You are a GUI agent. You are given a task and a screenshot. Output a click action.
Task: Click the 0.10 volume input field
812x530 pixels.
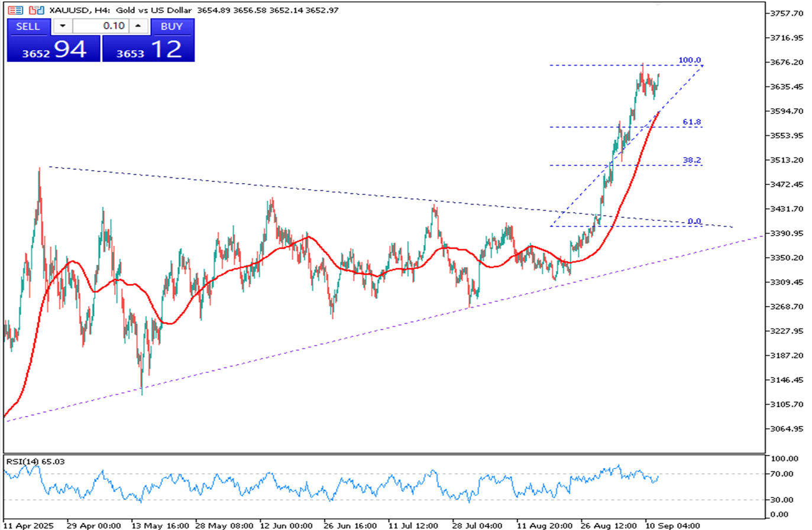coord(101,26)
